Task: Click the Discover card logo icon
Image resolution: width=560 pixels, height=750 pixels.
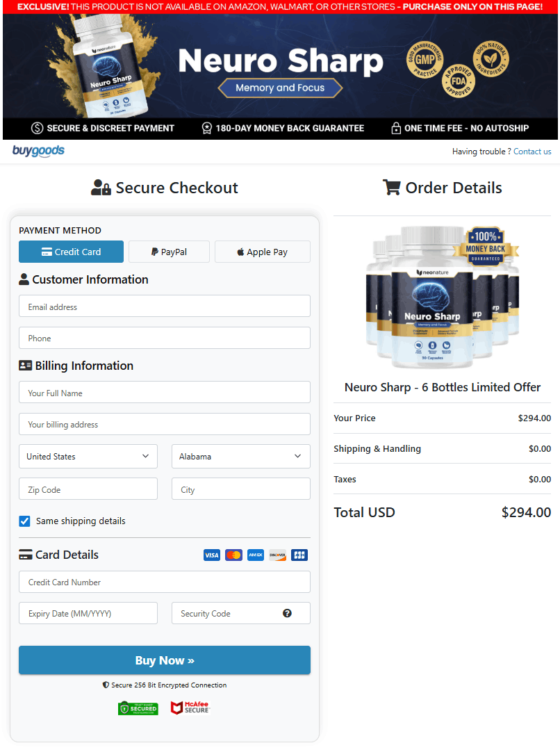Action: [x=277, y=555]
